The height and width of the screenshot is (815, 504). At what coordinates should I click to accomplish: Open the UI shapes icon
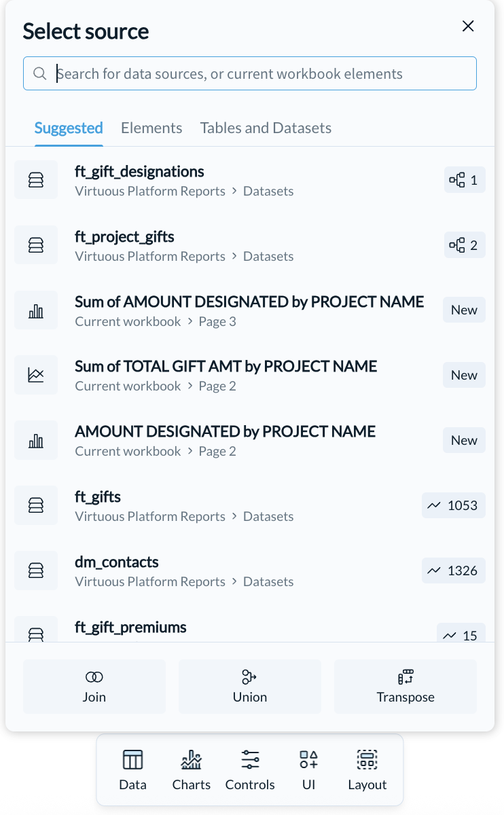[308, 759]
